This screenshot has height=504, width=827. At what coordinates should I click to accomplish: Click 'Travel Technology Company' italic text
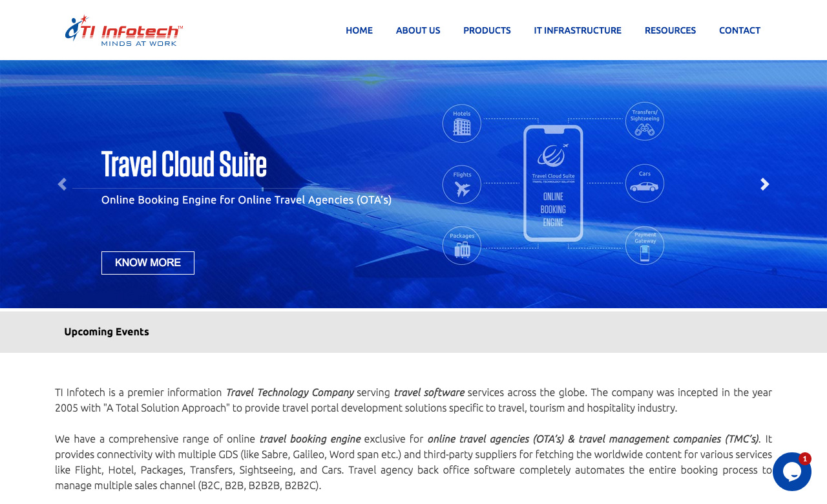click(289, 392)
